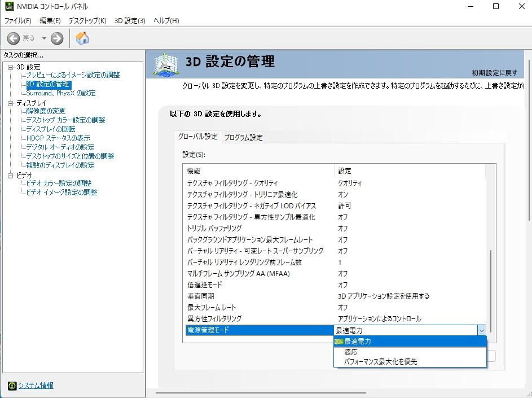The height and width of the screenshot is (398, 532).
Task: Select the 低遅延モード row
Action: pos(336,285)
